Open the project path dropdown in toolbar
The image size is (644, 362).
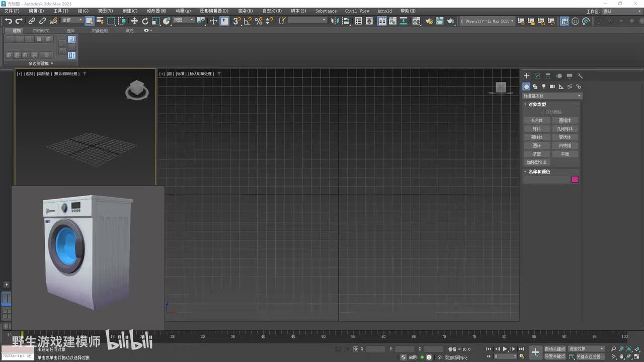pyautogui.click(x=487, y=21)
